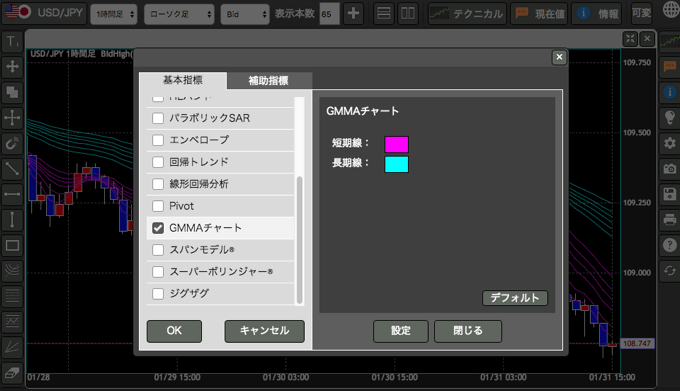This screenshot has width=680, height=391.
Task: Click the lightbulb sidebar icon
Action: click(x=670, y=117)
